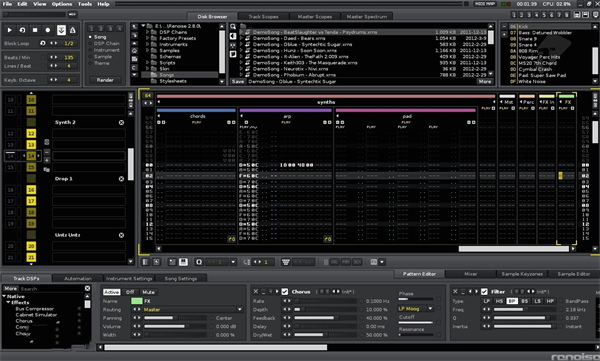Switch to the Track Scopes tab
This screenshot has height=361, width=600.
pos(263,16)
